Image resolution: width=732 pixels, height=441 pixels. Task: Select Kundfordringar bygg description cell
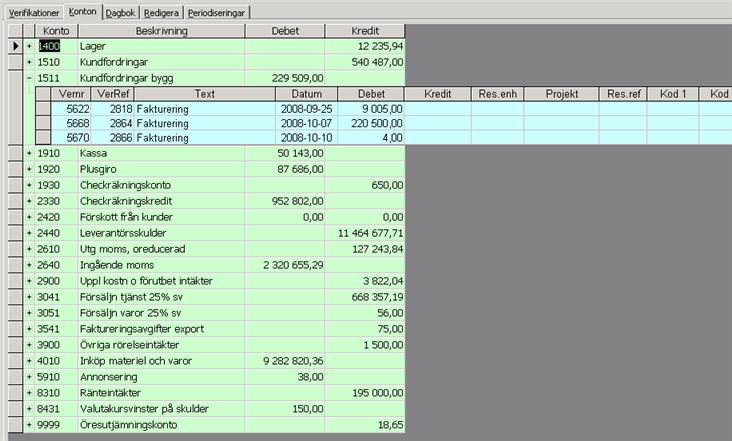[162, 78]
